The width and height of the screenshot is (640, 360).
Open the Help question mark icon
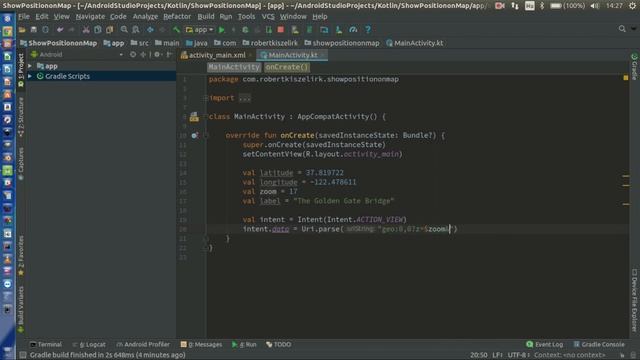pyautogui.click(x=368, y=30)
